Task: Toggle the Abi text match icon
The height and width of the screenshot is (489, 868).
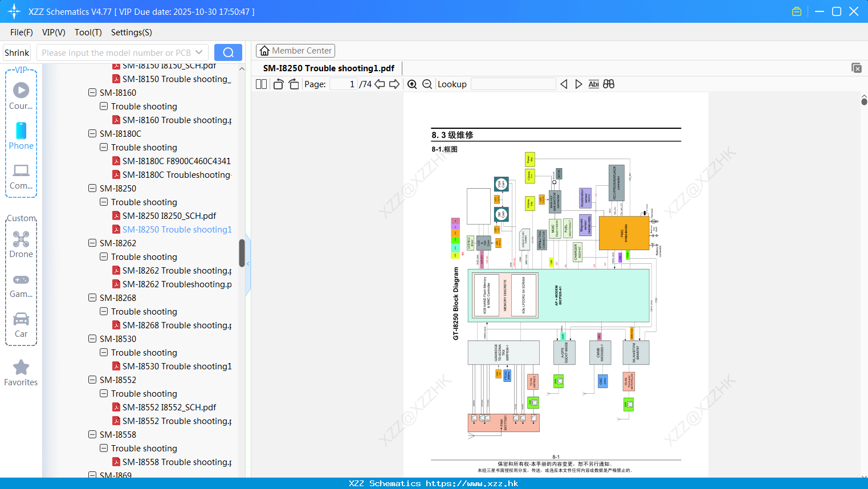Action: click(x=593, y=84)
